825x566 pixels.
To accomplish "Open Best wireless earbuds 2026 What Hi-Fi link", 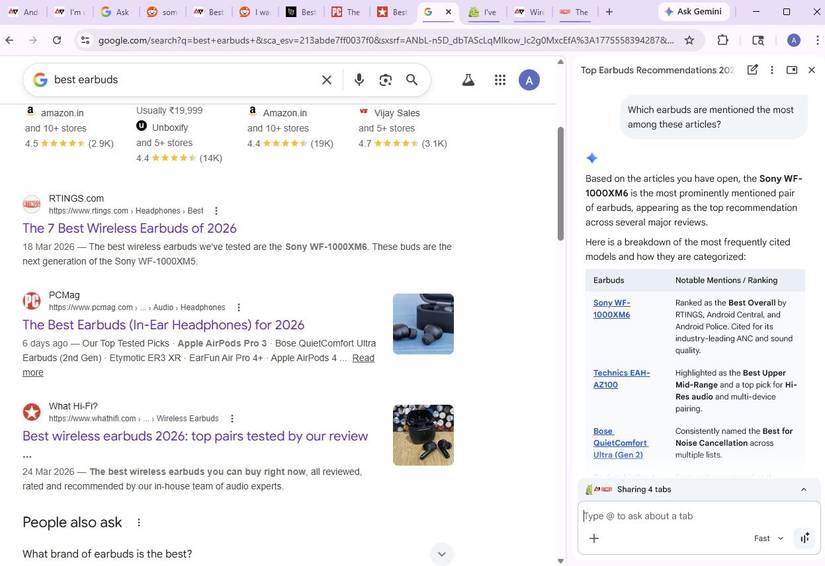I will tap(195, 436).
